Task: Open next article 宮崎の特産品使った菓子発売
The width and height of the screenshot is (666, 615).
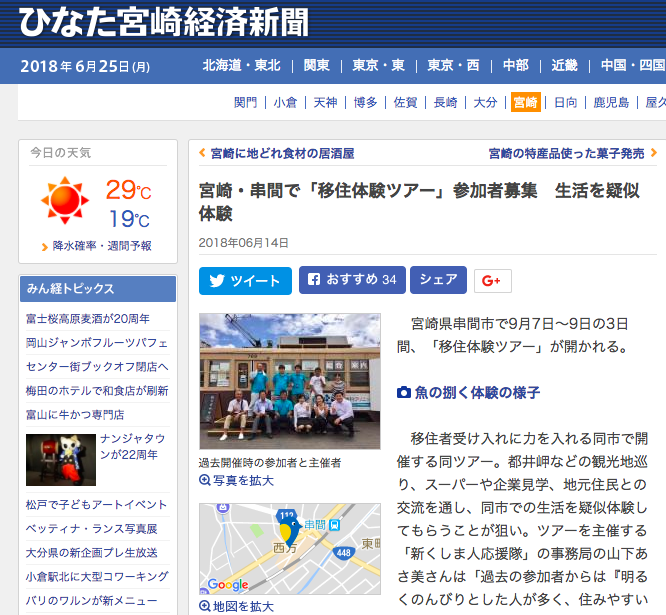Action: tap(566, 153)
